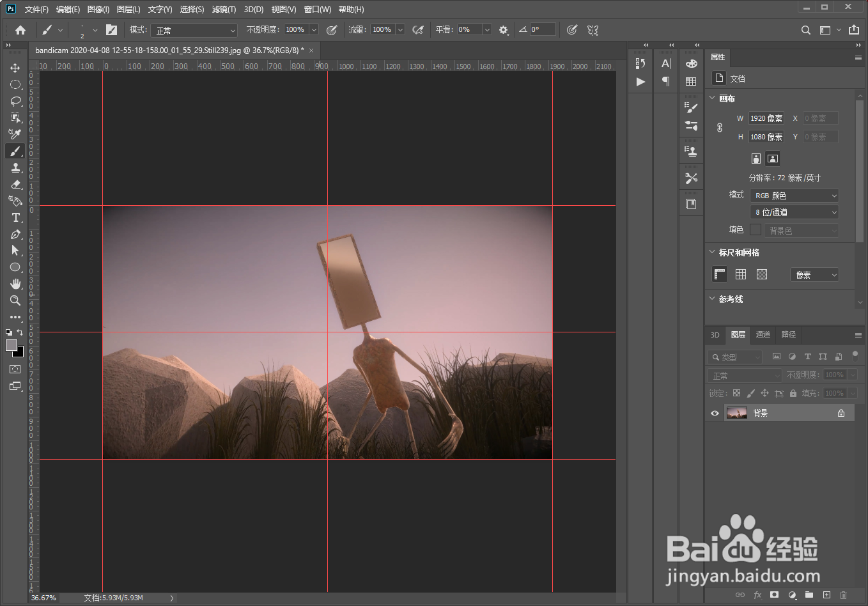
Task: Click the Search magnifier icon at top right
Action: point(806,30)
